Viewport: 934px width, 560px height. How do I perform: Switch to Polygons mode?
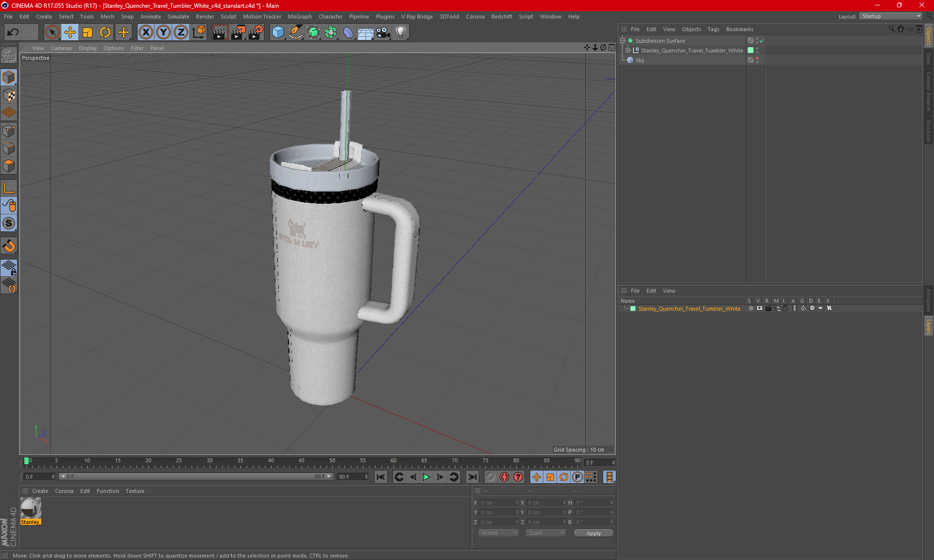tap(9, 166)
